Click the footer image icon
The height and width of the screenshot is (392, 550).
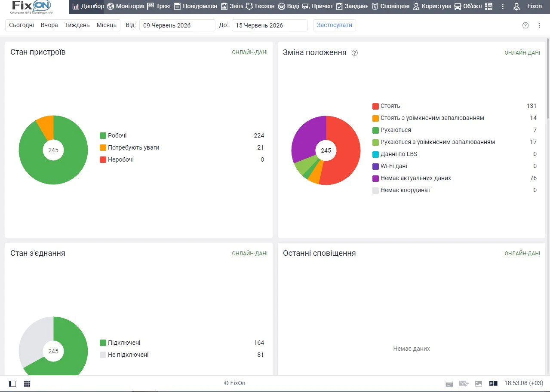click(479, 383)
